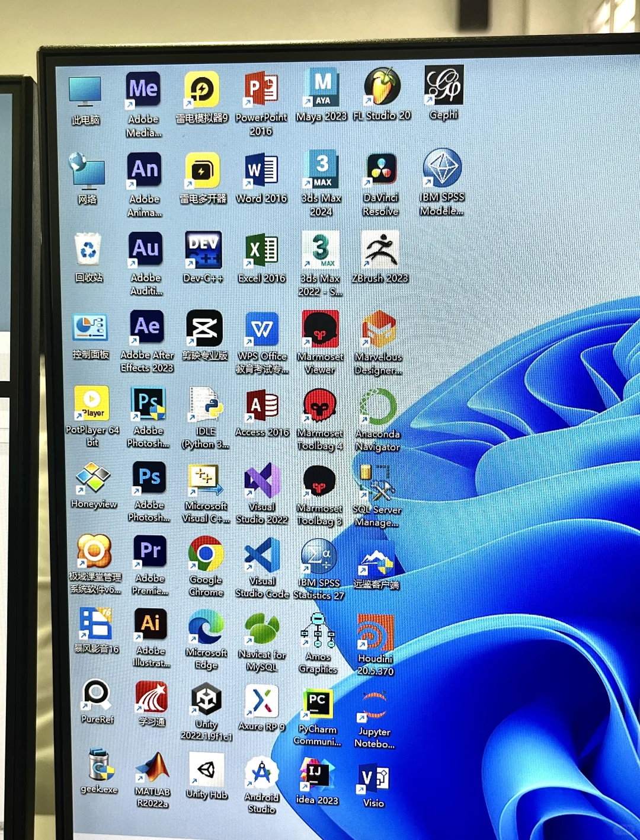The width and height of the screenshot is (640, 840).
Task: Open the Adobe Audition shortcut
Action: tap(146, 250)
